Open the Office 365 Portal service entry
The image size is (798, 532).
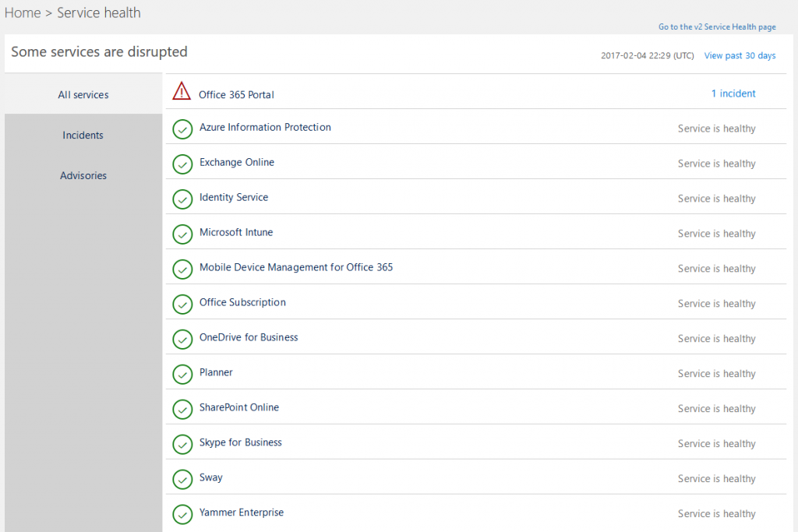[x=238, y=94]
